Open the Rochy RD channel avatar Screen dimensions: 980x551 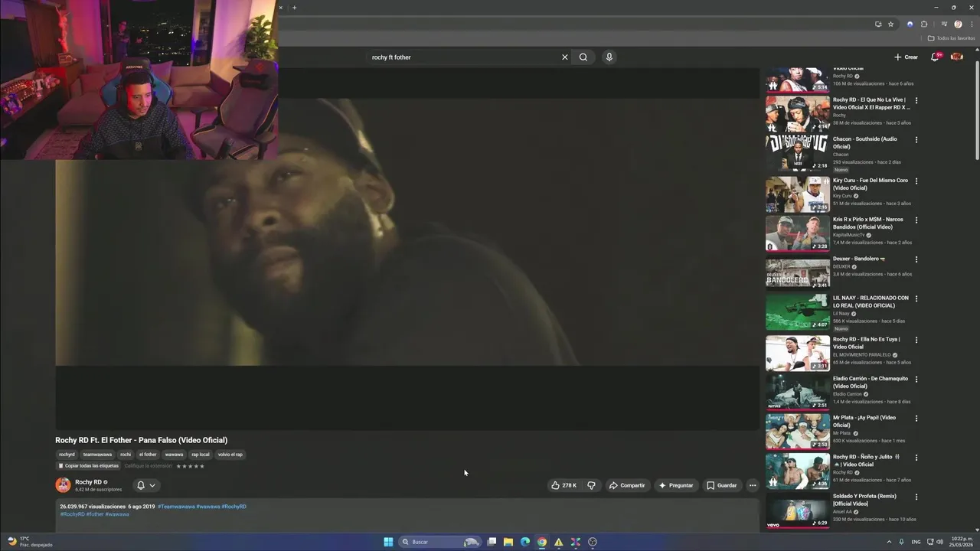[x=63, y=484]
